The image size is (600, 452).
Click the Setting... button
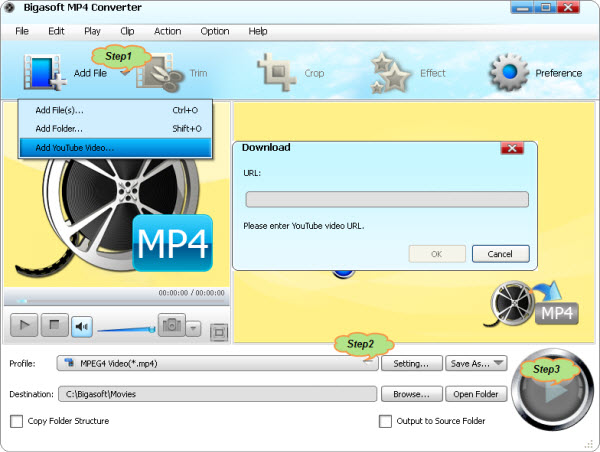412,363
